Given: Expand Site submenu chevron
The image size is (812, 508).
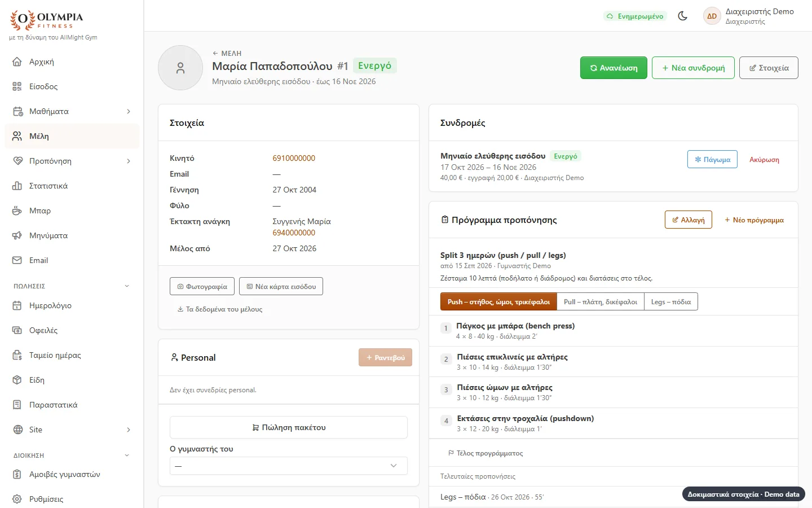Looking at the screenshot, I should (129, 430).
